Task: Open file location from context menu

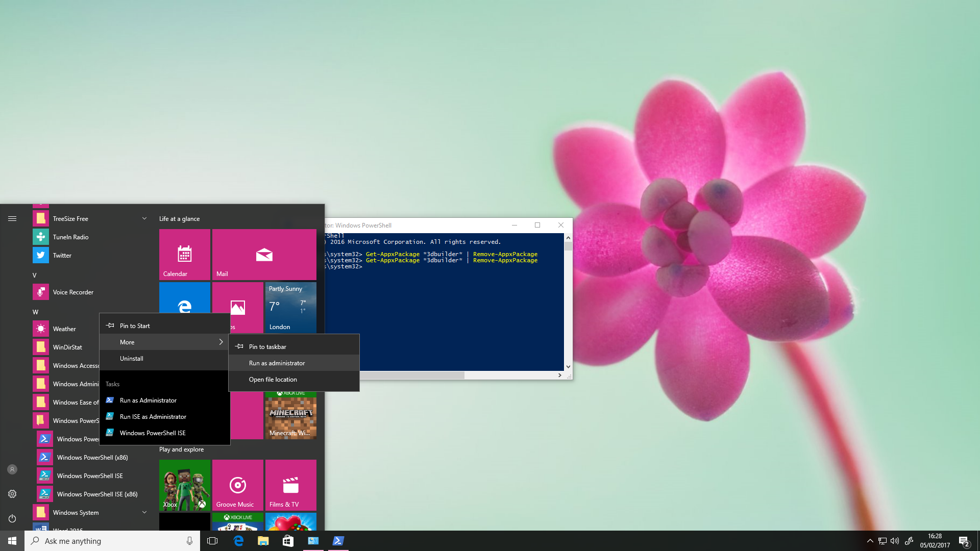Action: tap(273, 379)
